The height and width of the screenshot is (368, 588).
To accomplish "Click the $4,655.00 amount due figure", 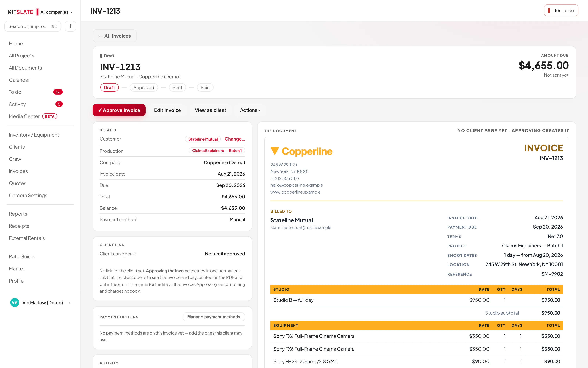I will (x=543, y=66).
